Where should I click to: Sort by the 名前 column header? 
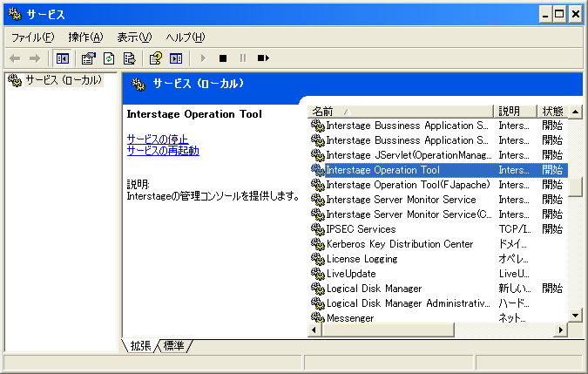coord(401,112)
